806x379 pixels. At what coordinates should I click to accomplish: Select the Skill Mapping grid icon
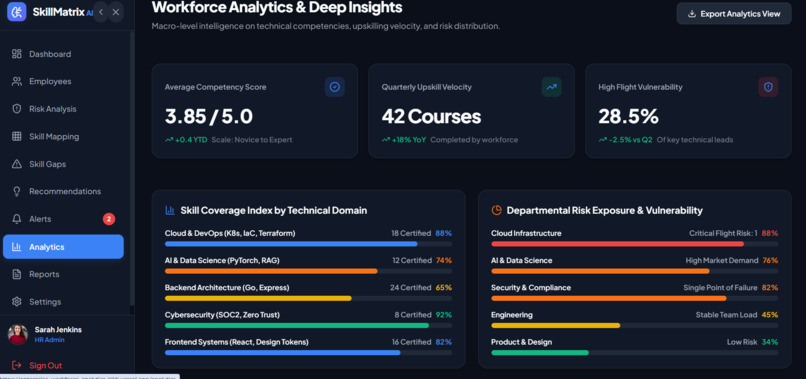click(17, 136)
